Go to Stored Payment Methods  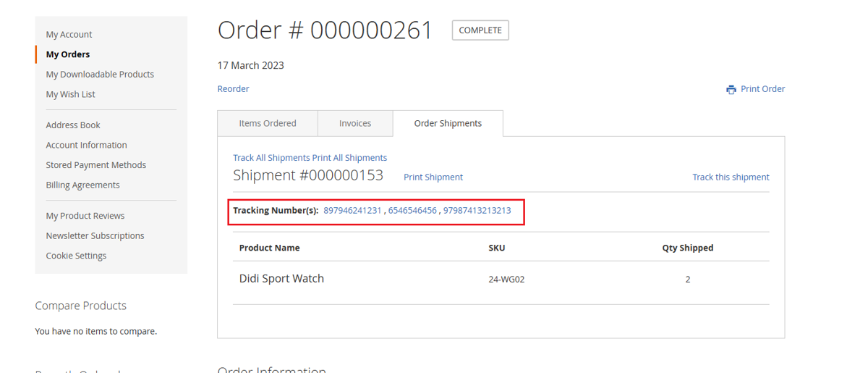(x=95, y=164)
